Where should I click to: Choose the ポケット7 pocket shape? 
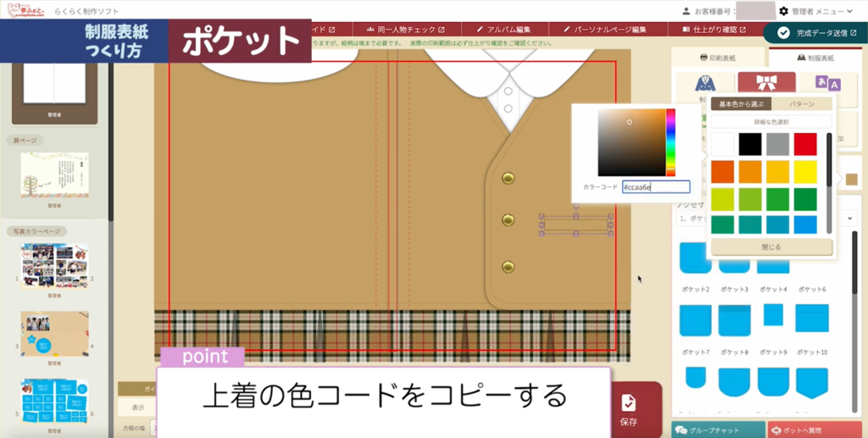coord(695,319)
